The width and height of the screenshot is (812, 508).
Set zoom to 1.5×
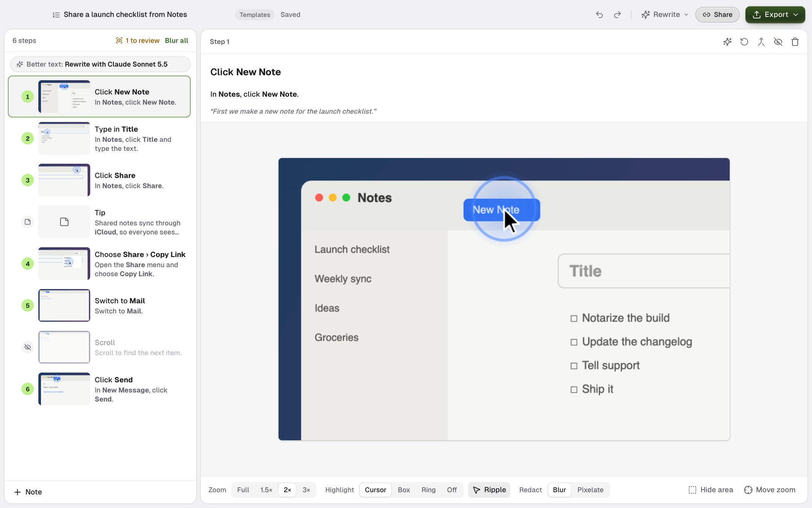pyautogui.click(x=266, y=490)
